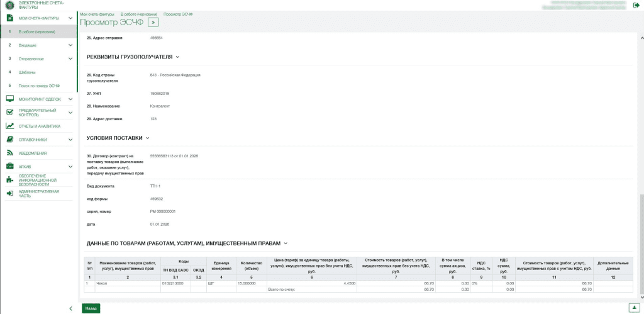The width and height of the screenshot is (644, 314).
Task: Open Reports and Analytics chart icon
Action: [x=9, y=126]
